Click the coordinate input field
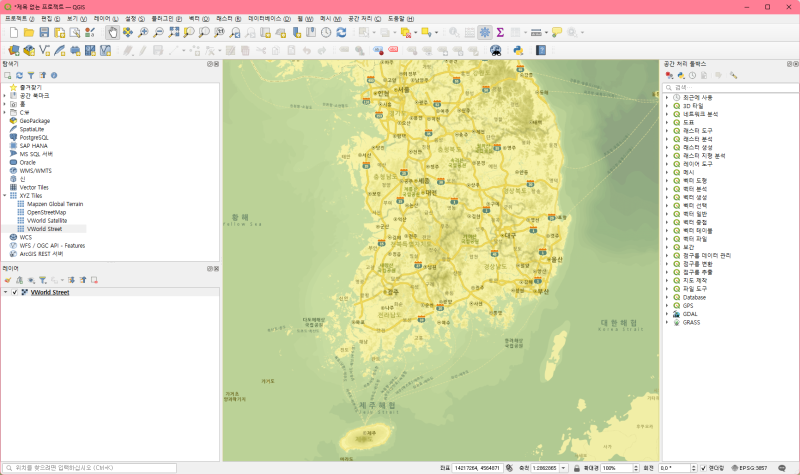The width and height of the screenshot is (800, 475). coord(477,468)
